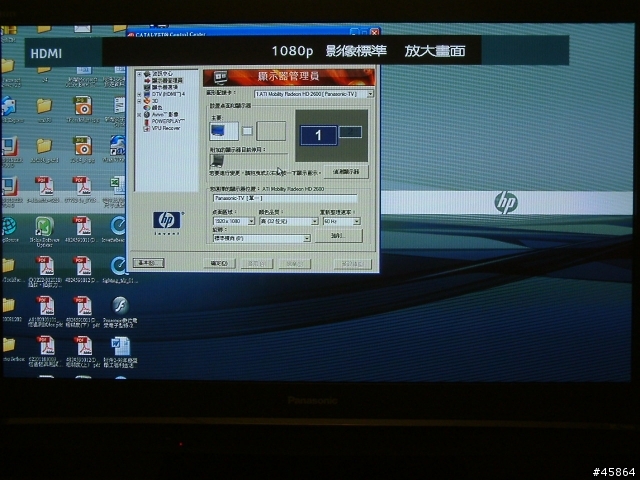Select display 2 in layout preview
Screen dimensions: 640x480
tap(350, 132)
